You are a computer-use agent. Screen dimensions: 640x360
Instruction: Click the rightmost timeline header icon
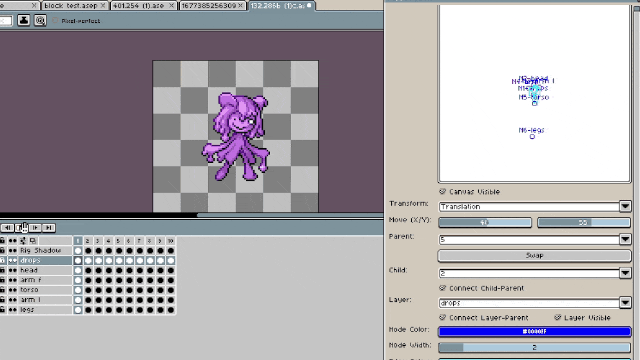pos(33,241)
